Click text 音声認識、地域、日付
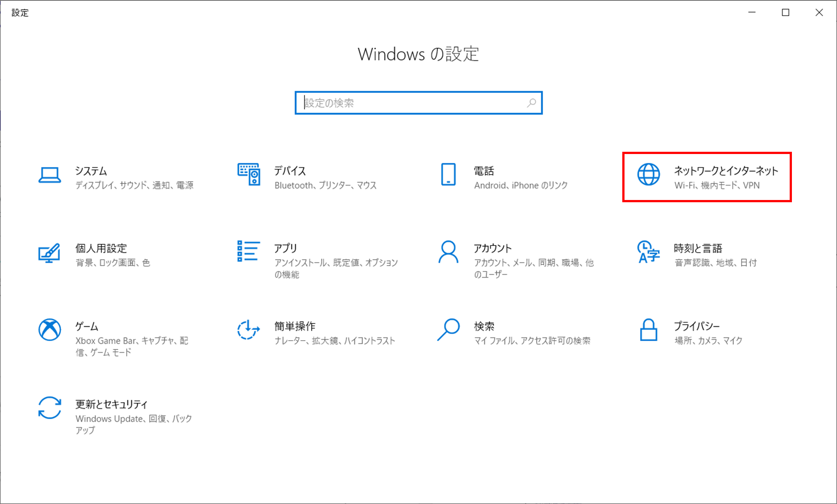Image resolution: width=837 pixels, height=504 pixels. (x=716, y=262)
